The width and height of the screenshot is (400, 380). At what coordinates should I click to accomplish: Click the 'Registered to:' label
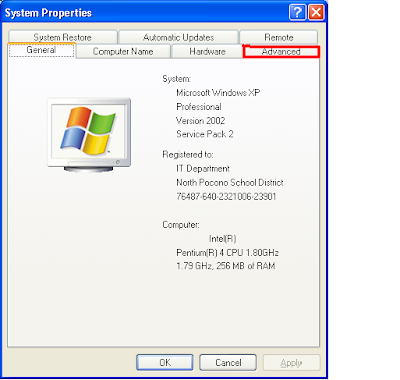tap(188, 155)
